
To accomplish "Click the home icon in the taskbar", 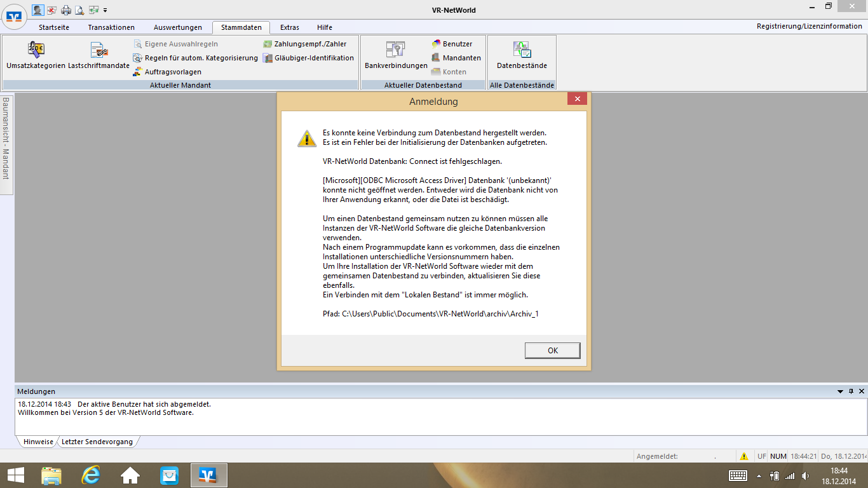I will [130, 475].
